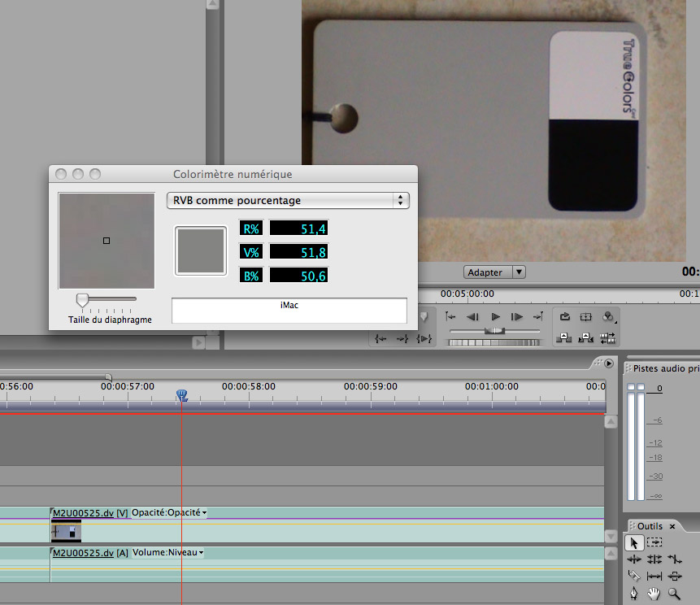
Task: Open the Output color channels menu
Action: [608, 316]
